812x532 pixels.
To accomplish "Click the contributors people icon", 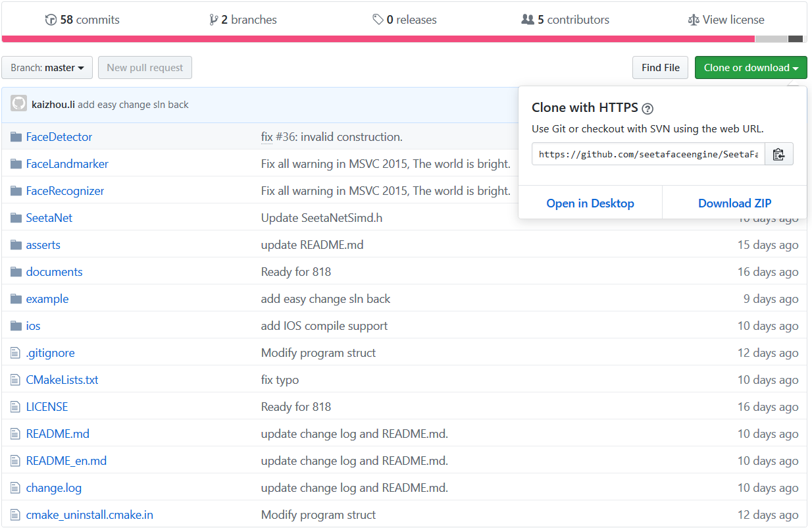I will point(528,19).
